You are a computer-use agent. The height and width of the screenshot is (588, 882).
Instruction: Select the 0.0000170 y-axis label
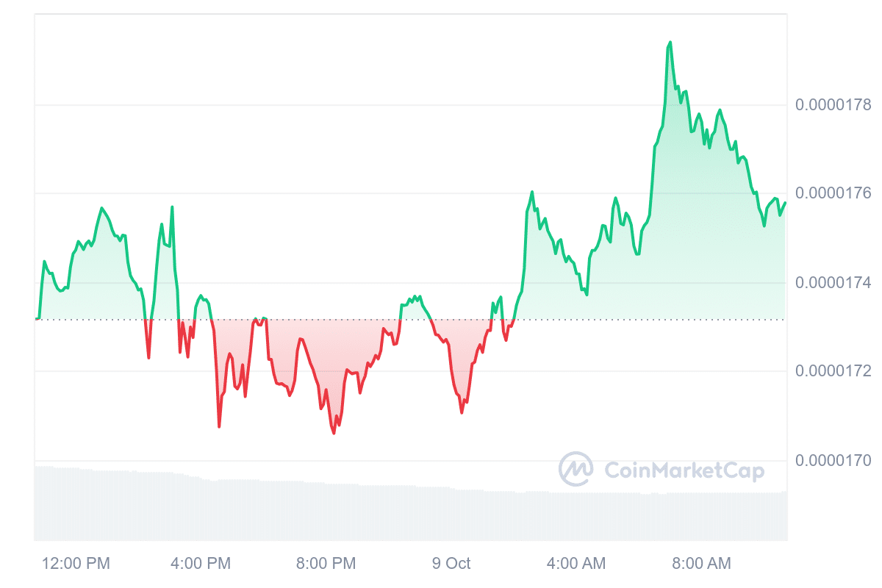coord(833,461)
